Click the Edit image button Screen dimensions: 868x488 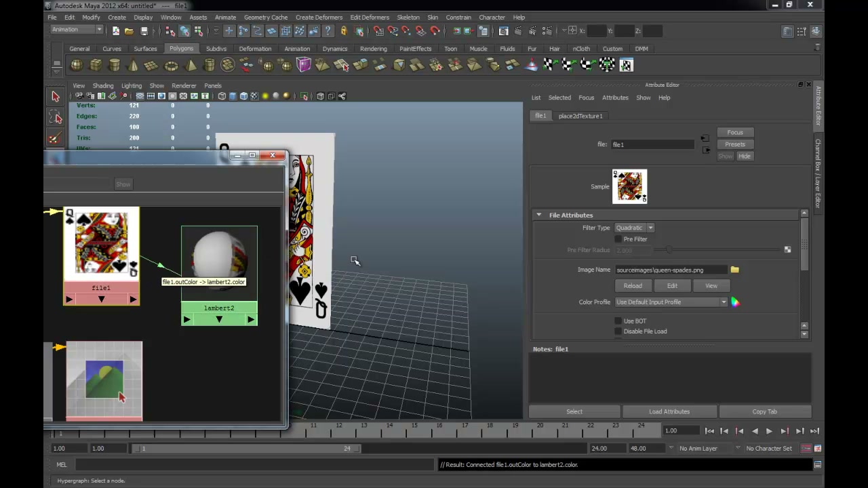pos(672,286)
